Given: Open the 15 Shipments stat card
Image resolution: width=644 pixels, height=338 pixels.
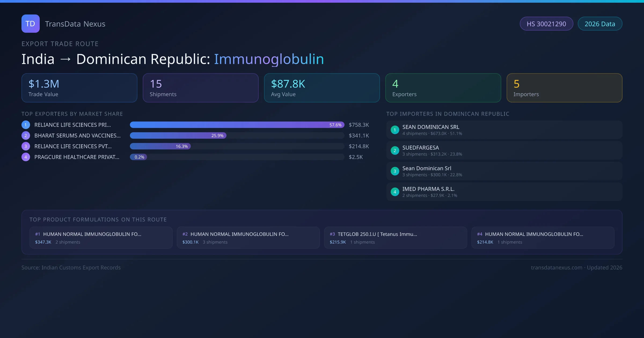Looking at the screenshot, I should (200, 88).
